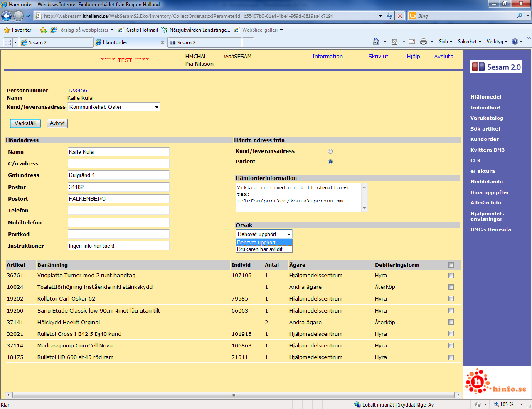
Task: Click the Avsluta link
Action: point(443,57)
